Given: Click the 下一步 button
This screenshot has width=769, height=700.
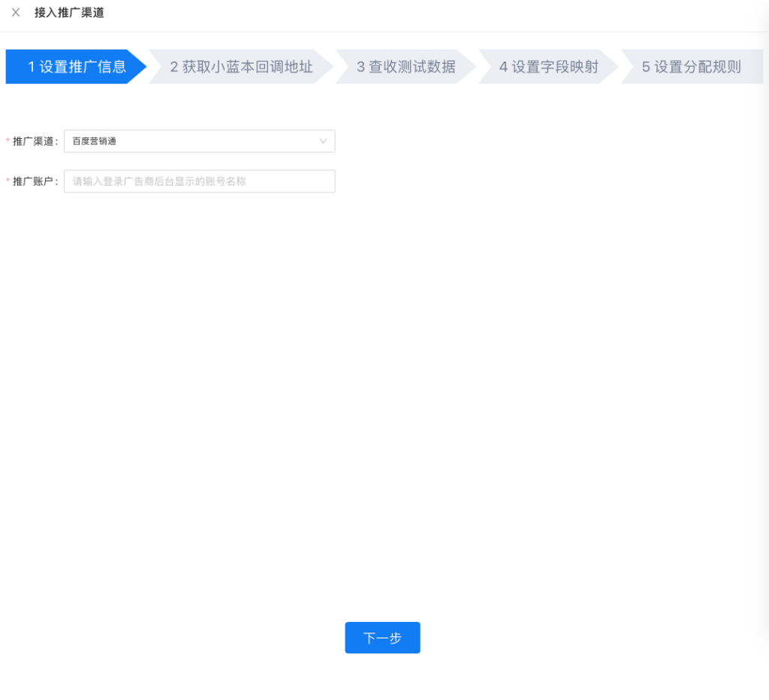Looking at the screenshot, I should 382,638.
